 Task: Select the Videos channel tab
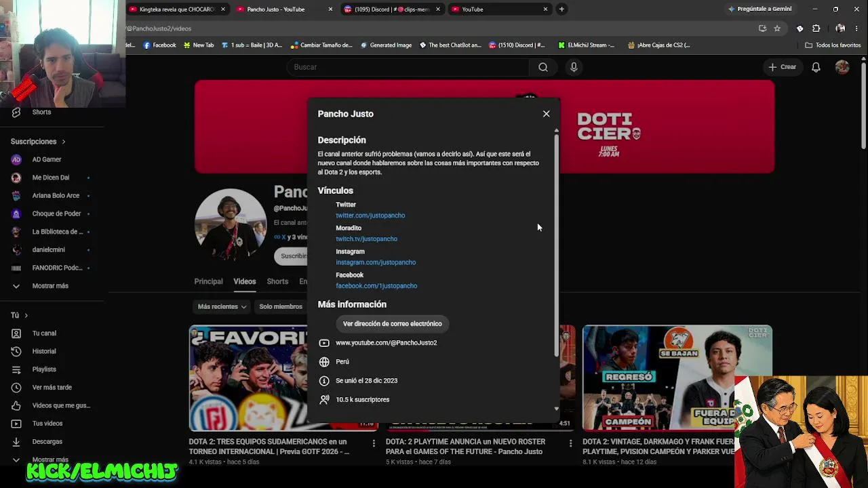245,281
